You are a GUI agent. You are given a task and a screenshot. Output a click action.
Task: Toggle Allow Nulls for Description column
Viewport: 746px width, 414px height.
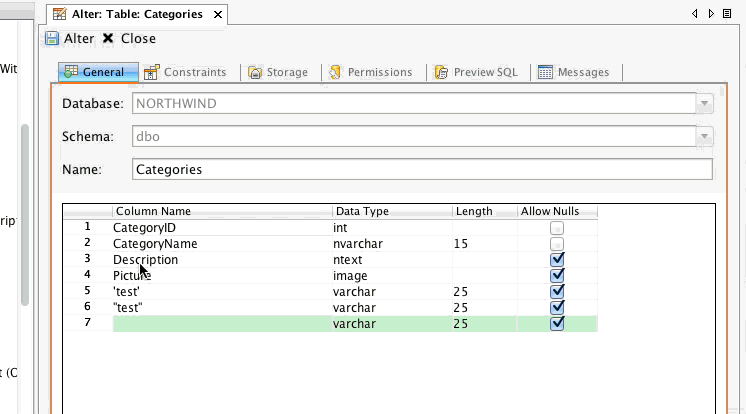pos(558,260)
